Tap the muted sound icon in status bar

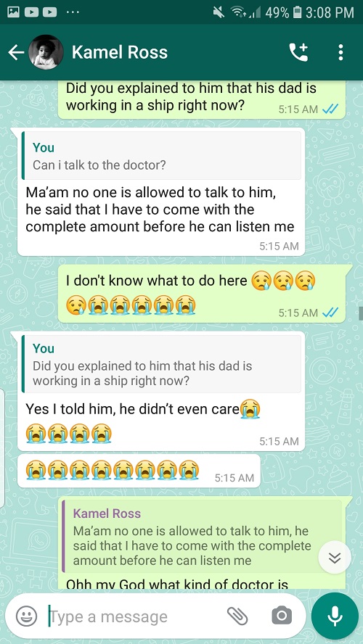219,12
